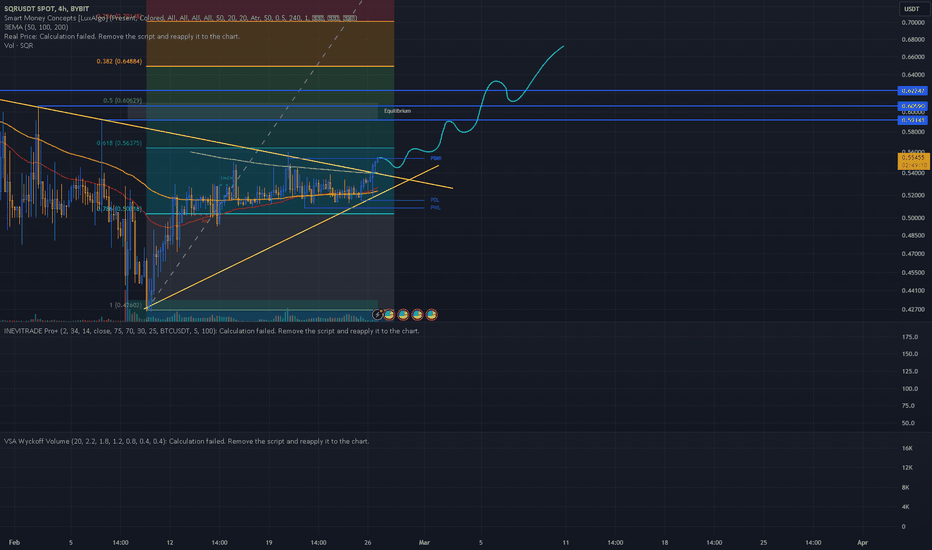This screenshot has width=932, height=550.
Task: Click the PDL level label
Action: pyautogui.click(x=435, y=200)
